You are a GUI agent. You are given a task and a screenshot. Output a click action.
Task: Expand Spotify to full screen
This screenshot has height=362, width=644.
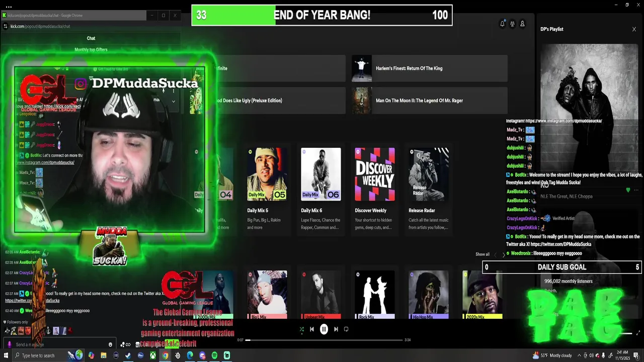(638, 333)
